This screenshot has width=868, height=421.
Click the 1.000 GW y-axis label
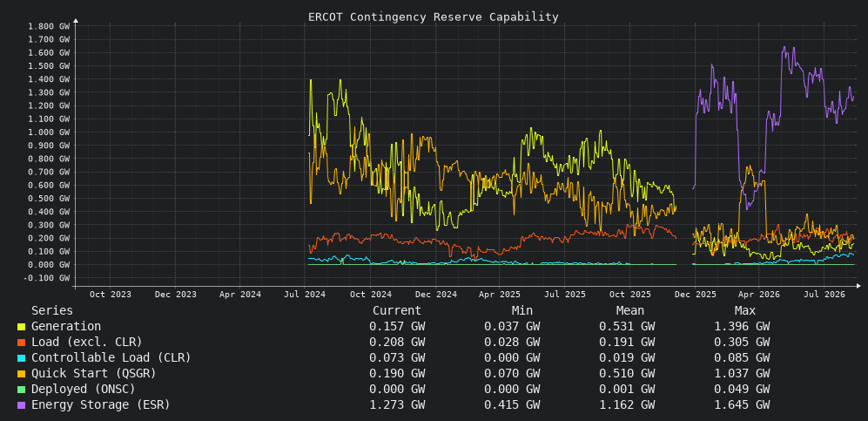click(x=49, y=132)
